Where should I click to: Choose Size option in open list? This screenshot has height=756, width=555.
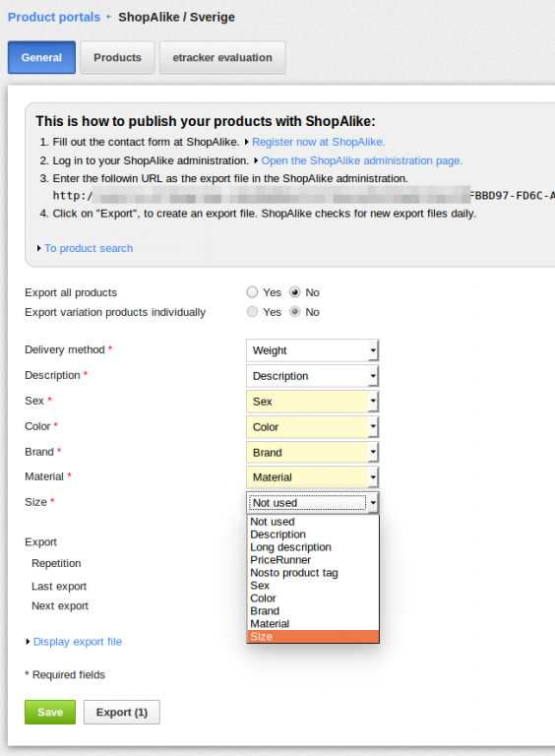point(313,637)
